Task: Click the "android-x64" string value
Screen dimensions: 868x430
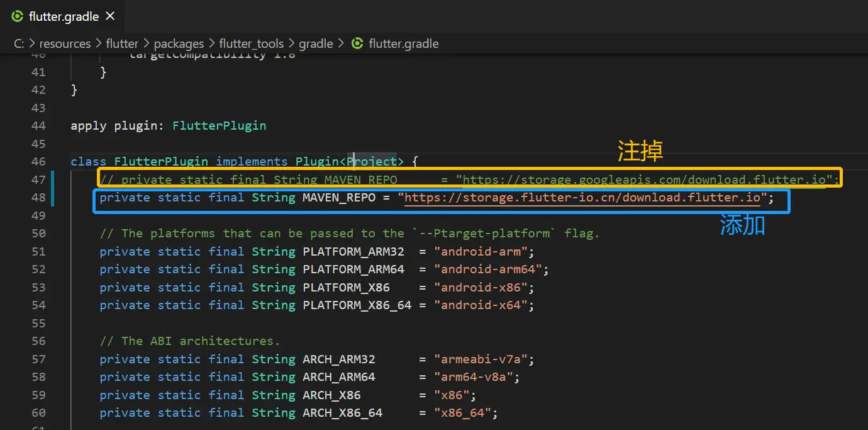Action: pos(481,305)
